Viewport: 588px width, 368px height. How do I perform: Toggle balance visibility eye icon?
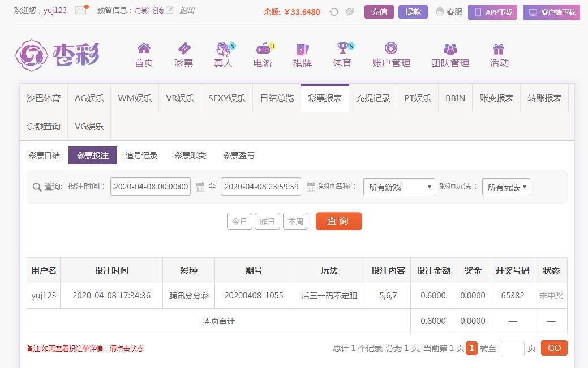350,12
